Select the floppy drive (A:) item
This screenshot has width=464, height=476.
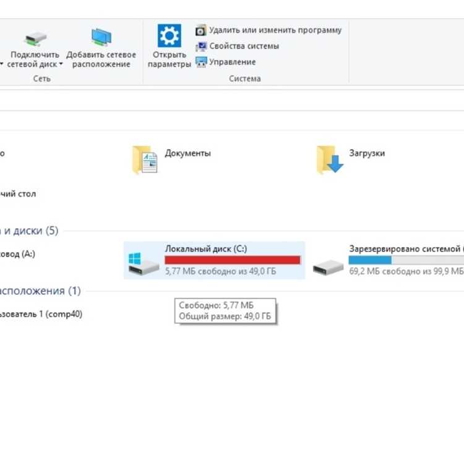[17, 254]
